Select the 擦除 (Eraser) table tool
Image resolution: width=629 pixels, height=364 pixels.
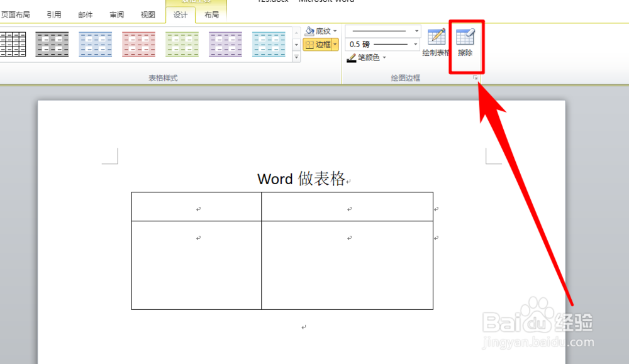(465, 44)
